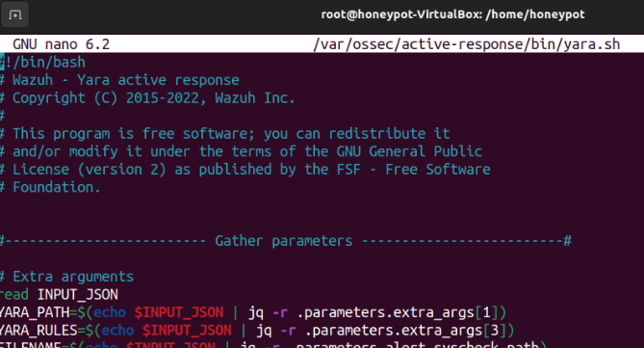Click the 'Gather parameters' section header
644x348 pixels.
click(x=286, y=241)
